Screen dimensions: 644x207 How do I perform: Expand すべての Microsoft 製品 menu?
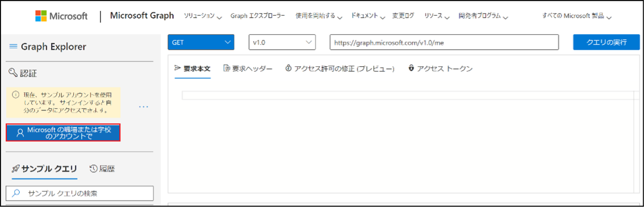point(577,16)
